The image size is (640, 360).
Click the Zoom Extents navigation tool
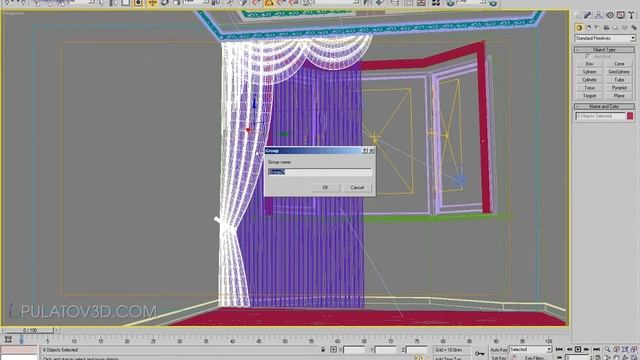(x=624, y=350)
